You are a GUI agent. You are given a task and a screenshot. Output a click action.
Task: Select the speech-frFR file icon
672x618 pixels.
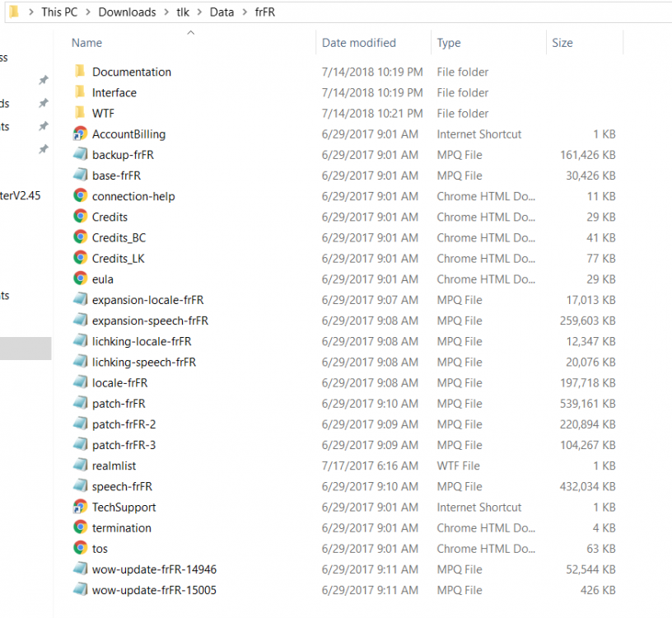click(80, 486)
